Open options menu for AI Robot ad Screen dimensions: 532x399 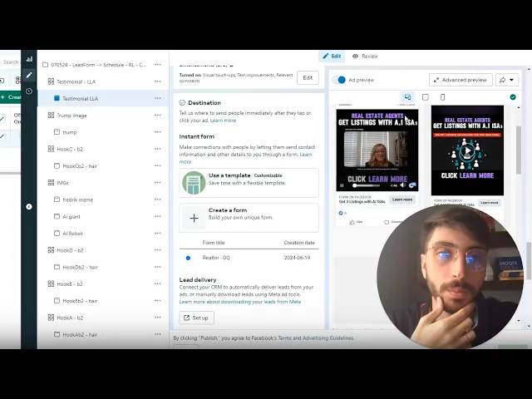(157, 234)
